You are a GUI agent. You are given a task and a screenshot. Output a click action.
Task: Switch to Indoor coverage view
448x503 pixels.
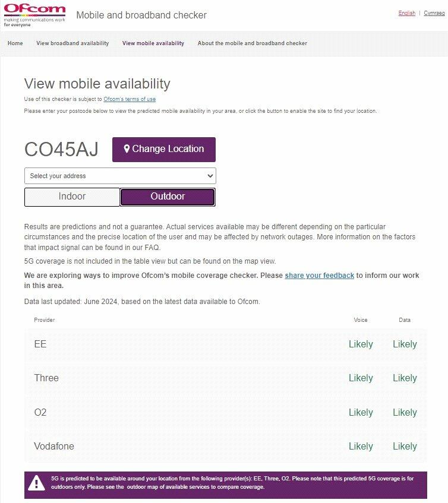point(72,197)
